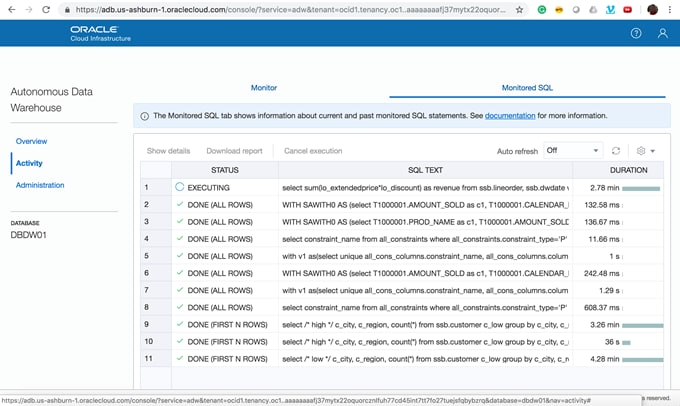Switch to the Monitor tab
680x406 pixels.
pyautogui.click(x=264, y=88)
